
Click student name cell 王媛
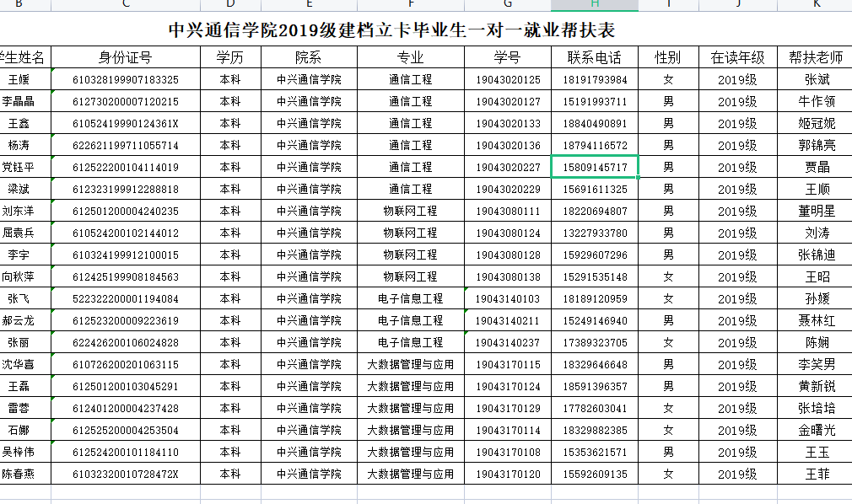point(19,79)
